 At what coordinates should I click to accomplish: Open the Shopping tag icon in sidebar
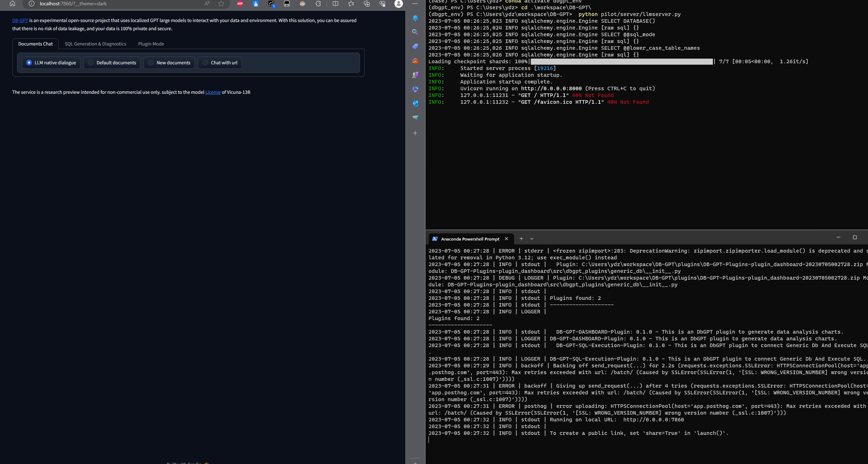[x=415, y=47]
